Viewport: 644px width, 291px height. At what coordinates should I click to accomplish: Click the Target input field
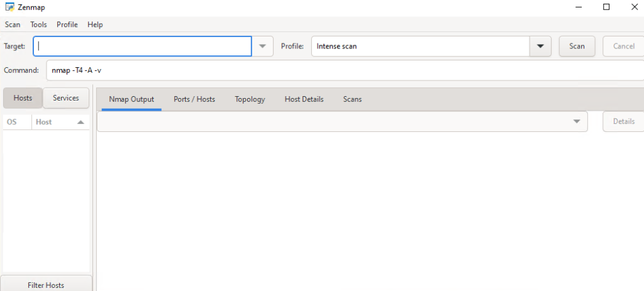pos(143,46)
